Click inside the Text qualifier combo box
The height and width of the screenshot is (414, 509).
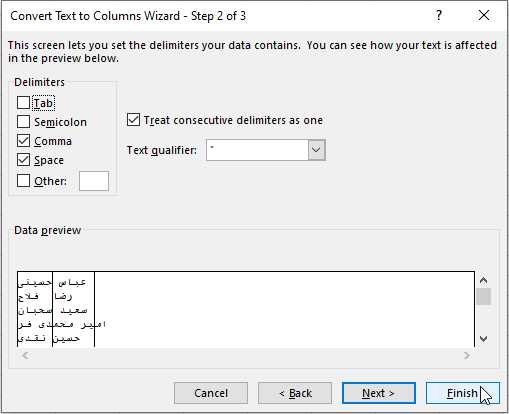pos(257,150)
